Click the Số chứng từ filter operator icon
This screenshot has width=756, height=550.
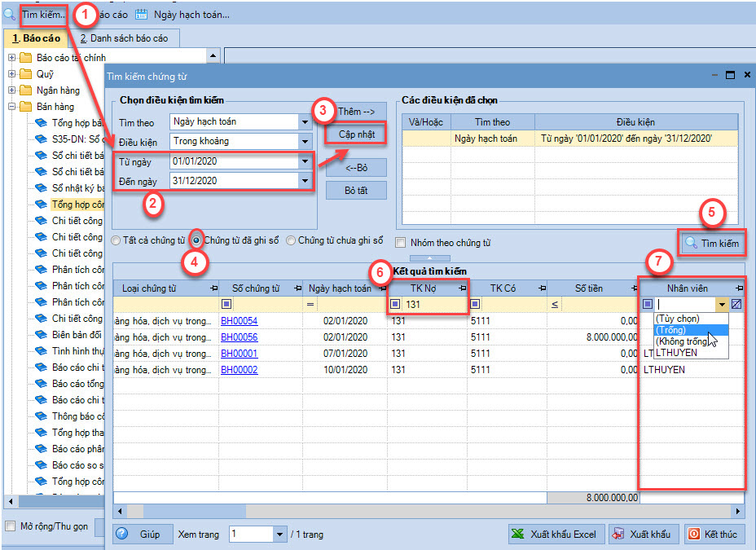click(x=226, y=304)
